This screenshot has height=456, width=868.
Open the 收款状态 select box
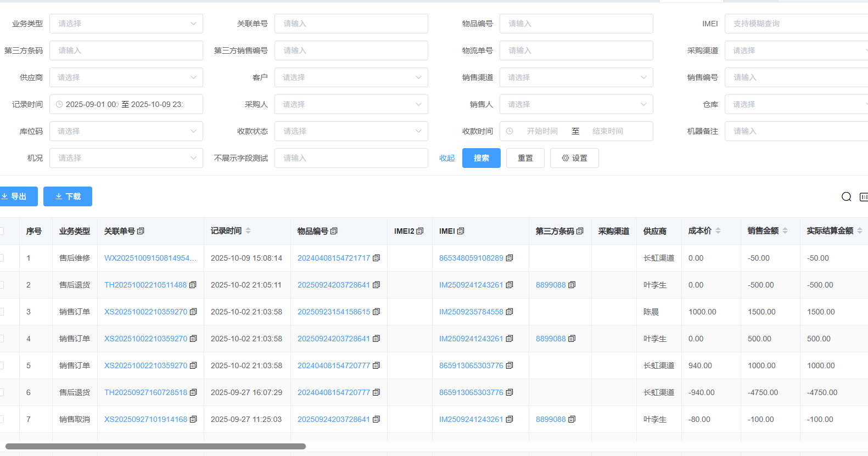click(x=351, y=131)
